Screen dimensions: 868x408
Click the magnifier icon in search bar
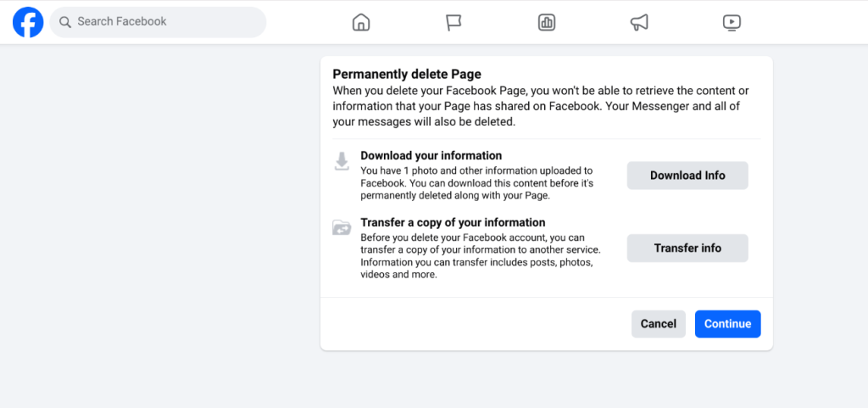65,22
